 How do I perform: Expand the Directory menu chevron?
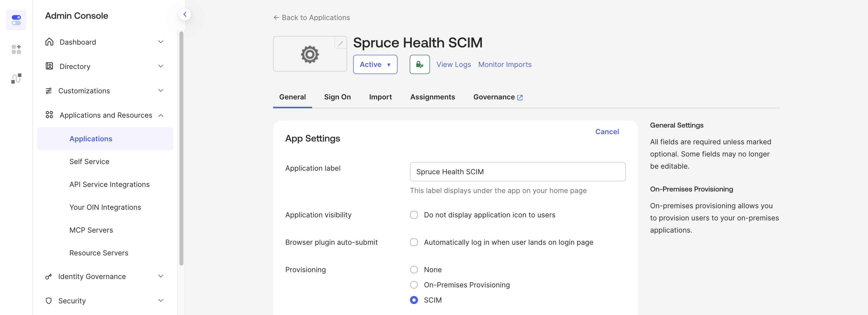point(161,66)
